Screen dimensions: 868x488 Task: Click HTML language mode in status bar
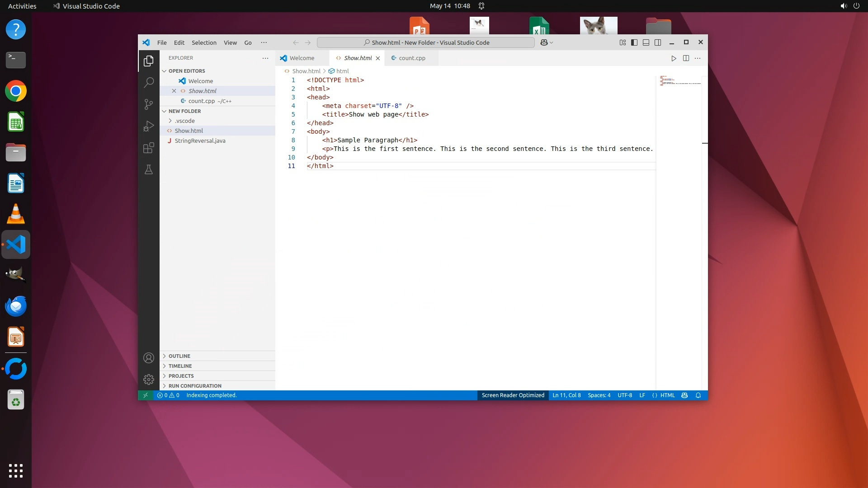667,395
